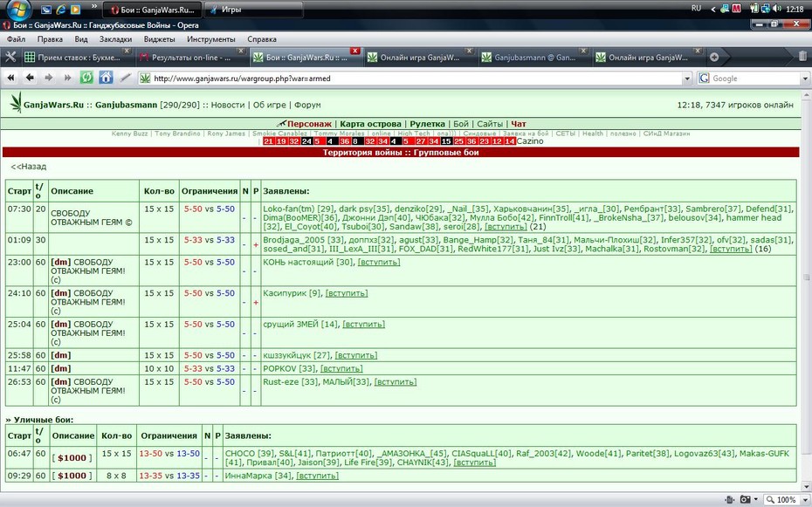This screenshot has width=812, height=507.
Task: Open the Справка menu
Action: 262,38
